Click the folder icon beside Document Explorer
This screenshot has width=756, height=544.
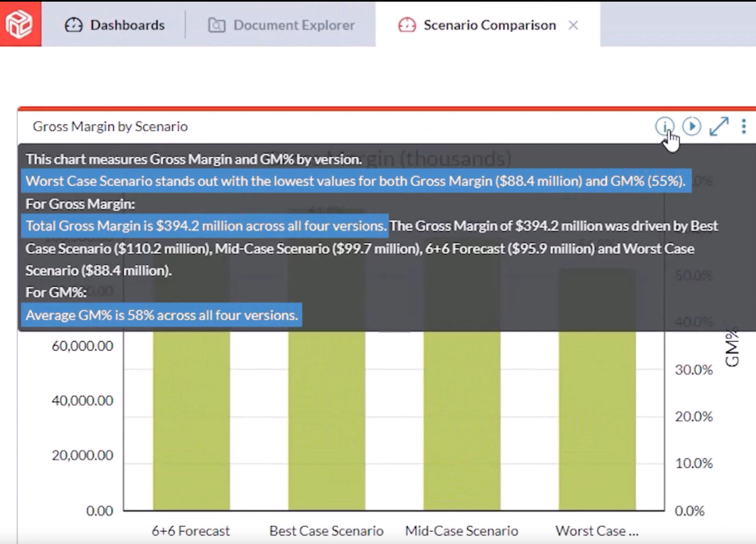[217, 25]
